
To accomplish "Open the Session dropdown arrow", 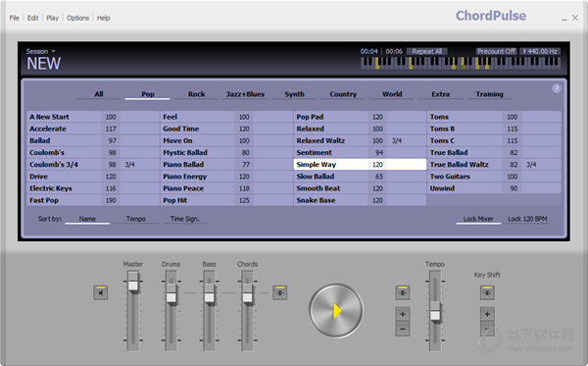I will (x=53, y=51).
